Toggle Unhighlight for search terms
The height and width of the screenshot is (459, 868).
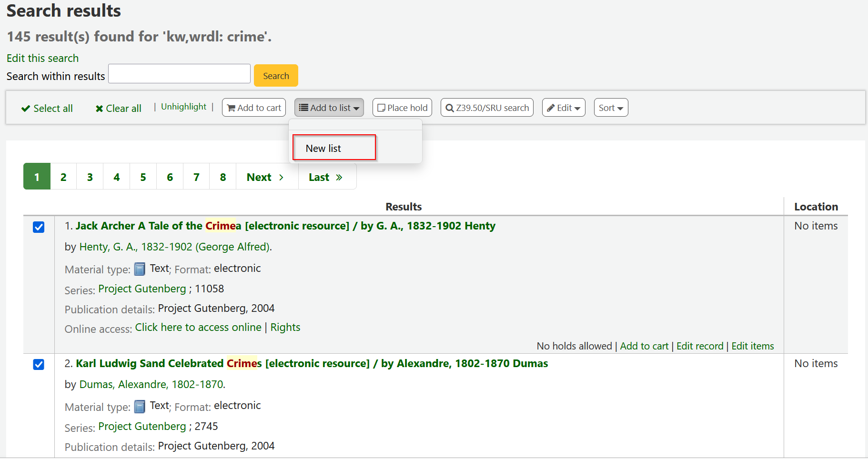pos(183,107)
